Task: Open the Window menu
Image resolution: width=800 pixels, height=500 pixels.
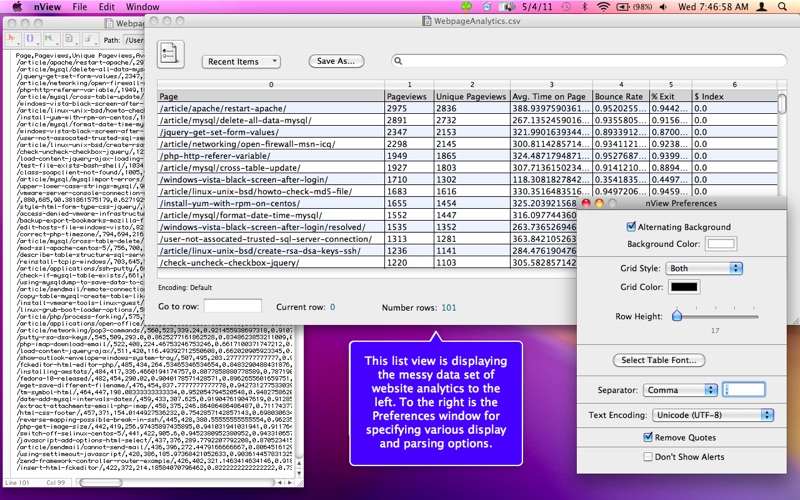Action: click(x=142, y=7)
